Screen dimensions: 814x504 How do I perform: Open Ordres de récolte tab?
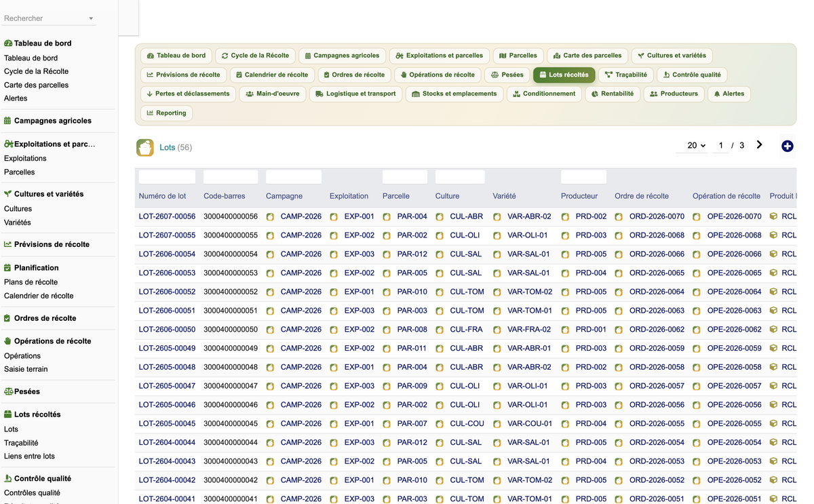[x=354, y=75]
